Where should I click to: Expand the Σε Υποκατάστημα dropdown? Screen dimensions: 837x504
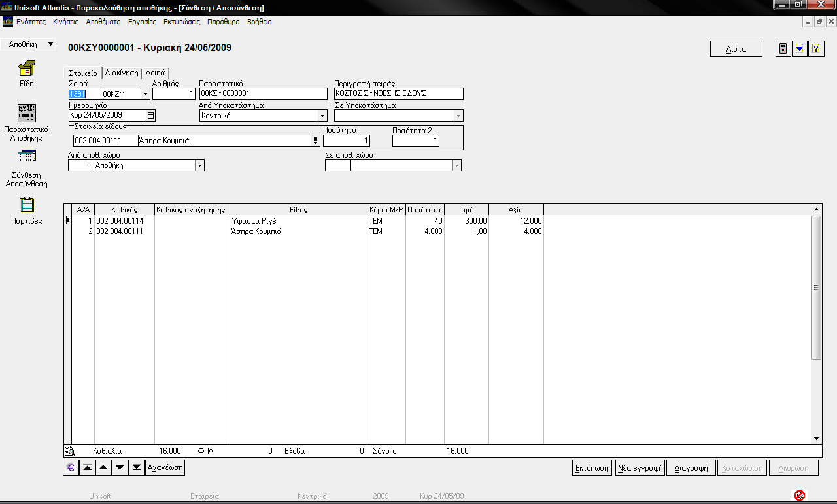pyautogui.click(x=458, y=116)
